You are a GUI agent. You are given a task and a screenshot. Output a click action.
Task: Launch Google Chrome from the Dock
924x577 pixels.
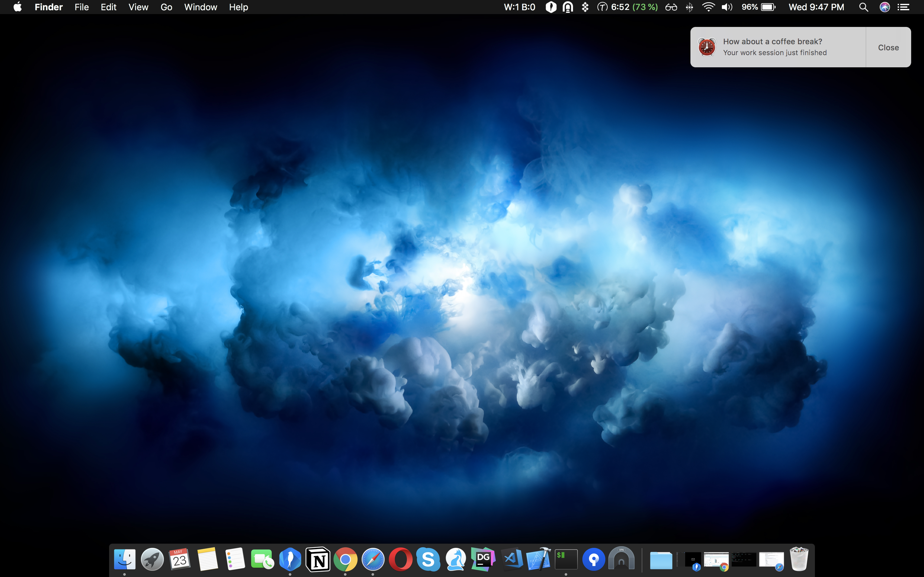345,560
